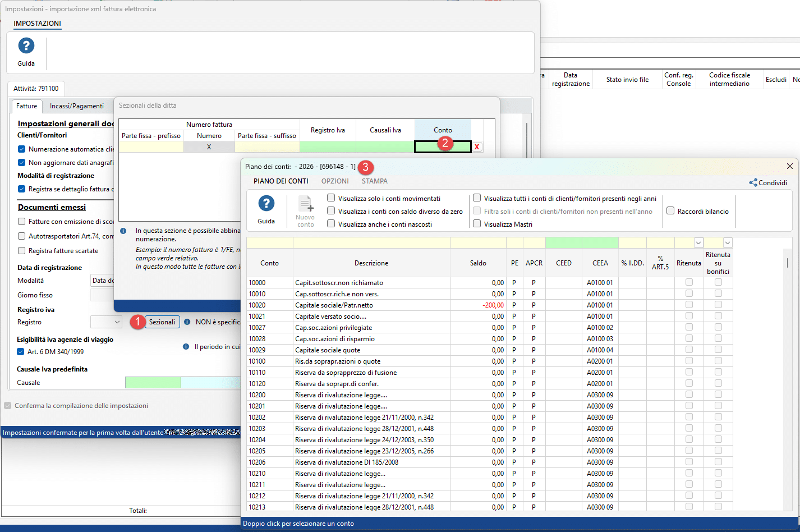Click info icon beside 'NON è specific' text
This screenshot has height=532, width=800.
tap(187, 322)
